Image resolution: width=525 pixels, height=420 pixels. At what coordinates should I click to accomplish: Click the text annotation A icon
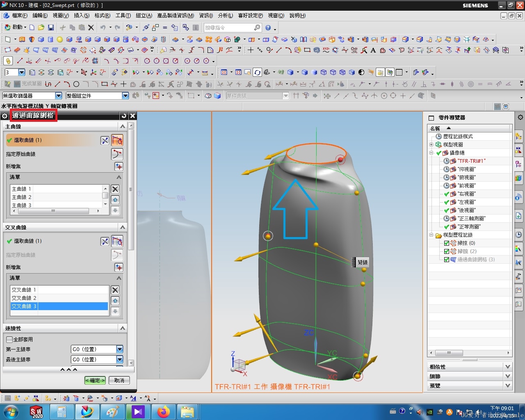pos(373,50)
